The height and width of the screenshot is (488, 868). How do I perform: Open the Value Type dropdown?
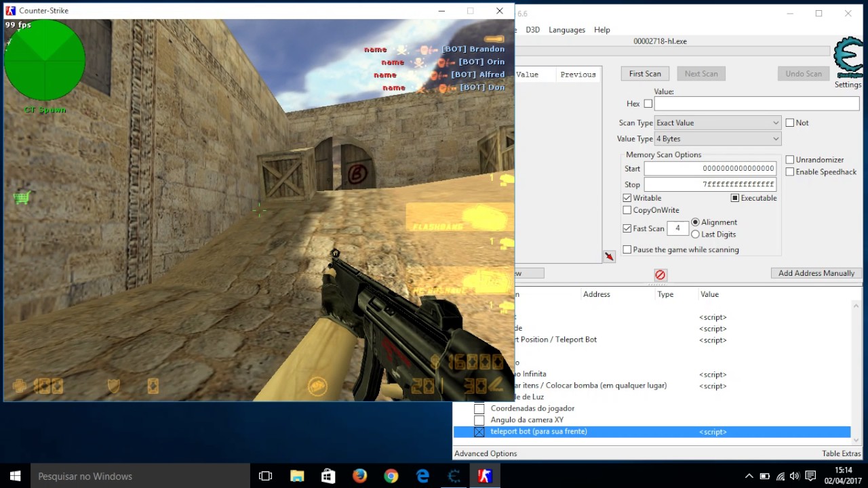(717, 139)
